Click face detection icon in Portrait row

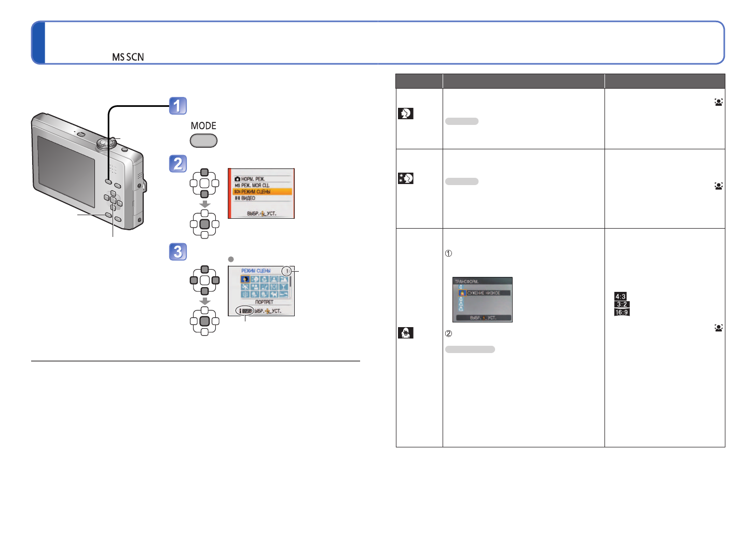(718, 103)
